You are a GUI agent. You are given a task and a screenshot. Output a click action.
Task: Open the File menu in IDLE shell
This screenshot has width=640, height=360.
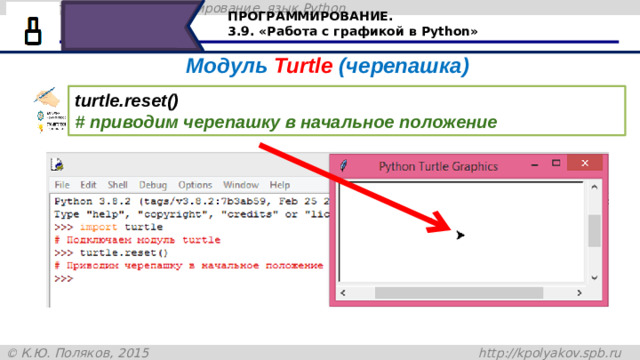point(62,185)
